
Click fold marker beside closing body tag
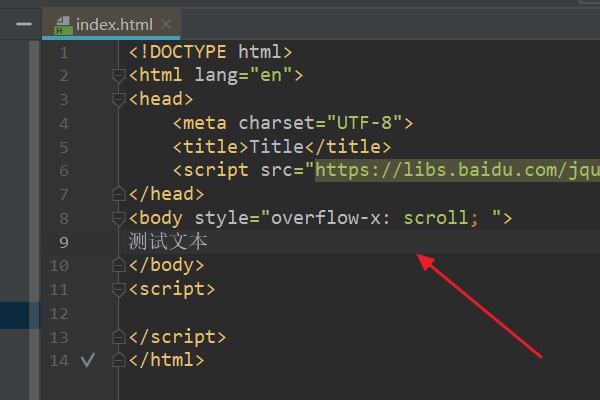click(x=119, y=266)
